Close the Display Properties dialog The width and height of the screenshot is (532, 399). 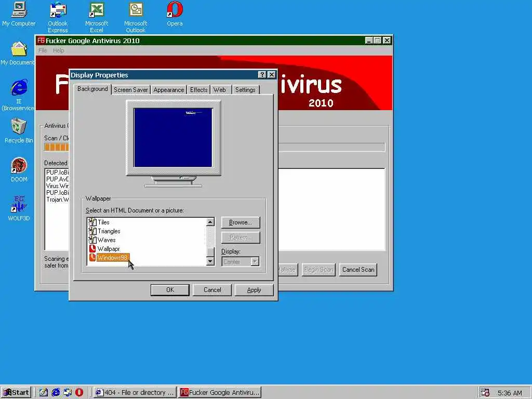pyautogui.click(x=271, y=75)
